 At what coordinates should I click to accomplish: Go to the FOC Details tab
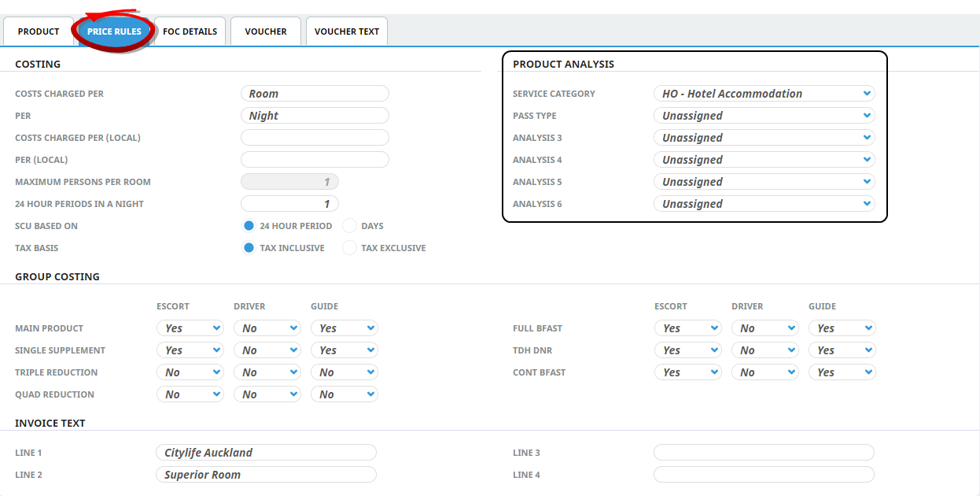coord(190,31)
